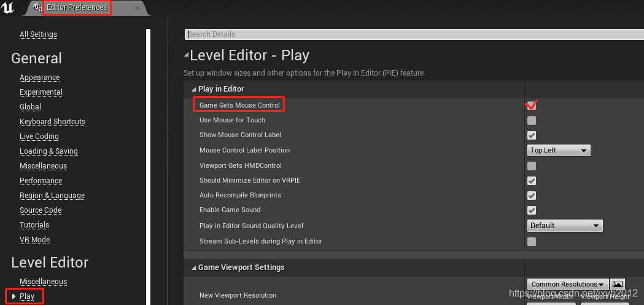The height and width of the screenshot is (305, 644).
Task: Open General Miscellaneous settings
Action: coord(43,166)
